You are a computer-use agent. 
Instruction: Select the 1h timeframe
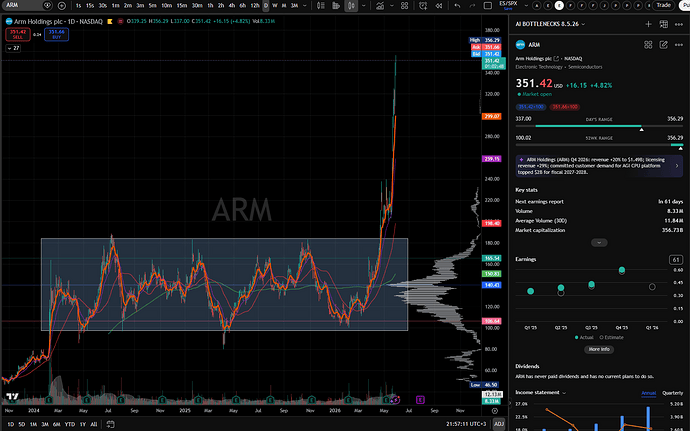(210, 6)
